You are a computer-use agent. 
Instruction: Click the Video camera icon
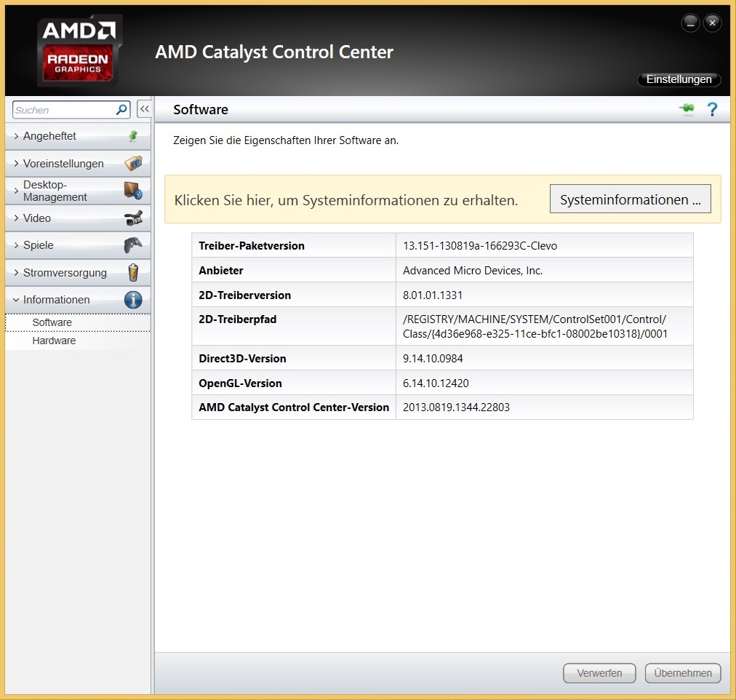pyautogui.click(x=133, y=218)
